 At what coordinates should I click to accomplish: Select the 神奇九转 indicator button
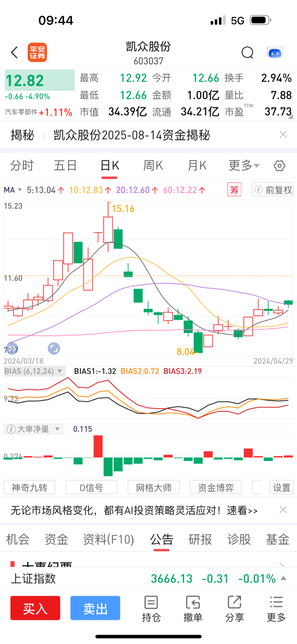[x=29, y=487]
